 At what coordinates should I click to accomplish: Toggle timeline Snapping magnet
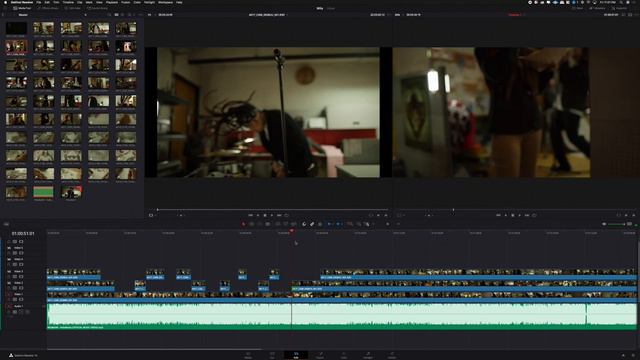pyautogui.click(x=304, y=224)
